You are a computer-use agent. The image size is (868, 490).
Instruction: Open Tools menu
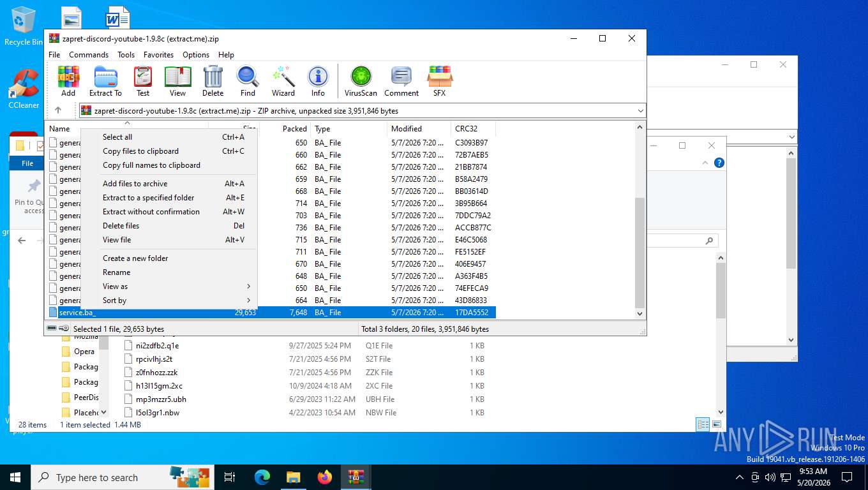tap(126, 55)
